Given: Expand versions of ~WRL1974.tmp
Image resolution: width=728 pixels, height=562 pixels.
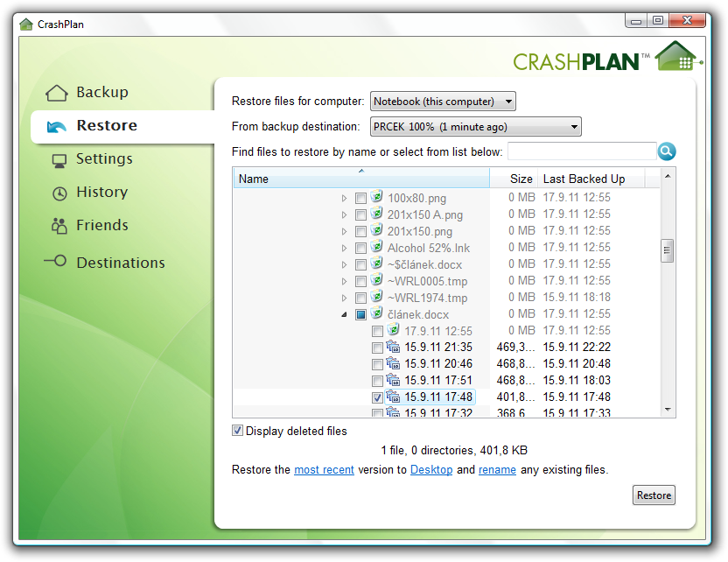Looking at the screenshot, I should coord(344,299).
